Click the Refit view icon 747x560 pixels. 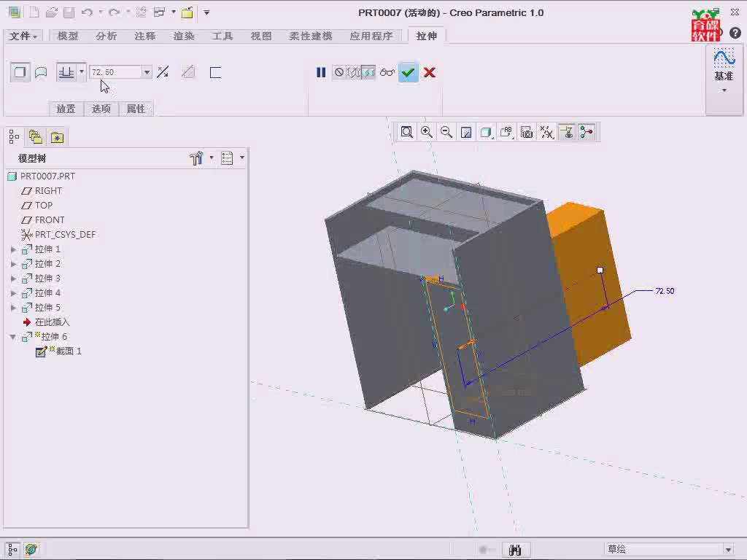coord(407,132)
